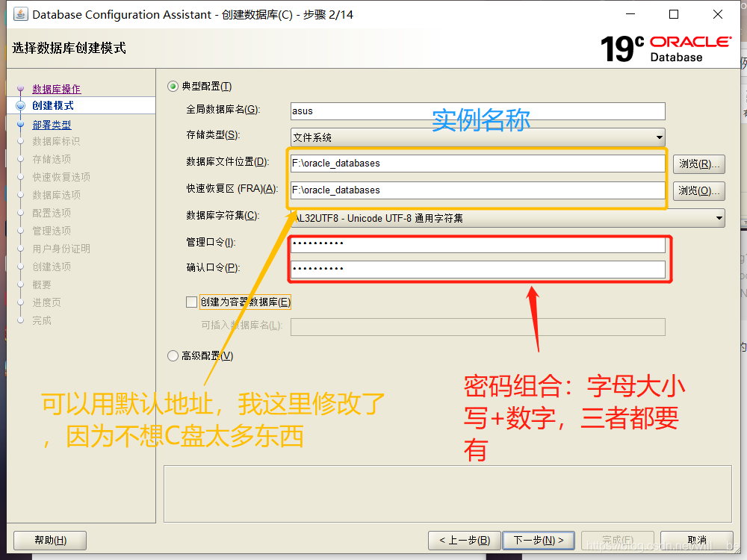Click the empty message area at bottom
Screen dimensions: 747x560
click(447, 494)
